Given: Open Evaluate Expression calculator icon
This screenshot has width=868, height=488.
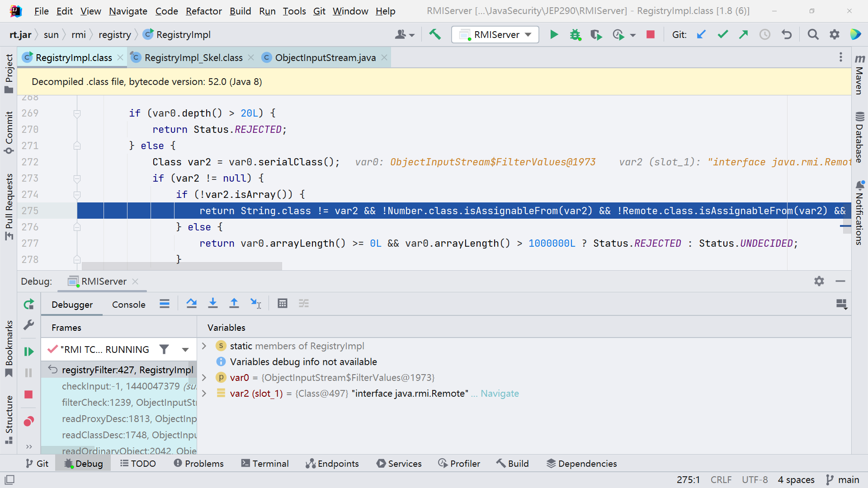Looking at the screenshot, I should [x=283, y=304].
